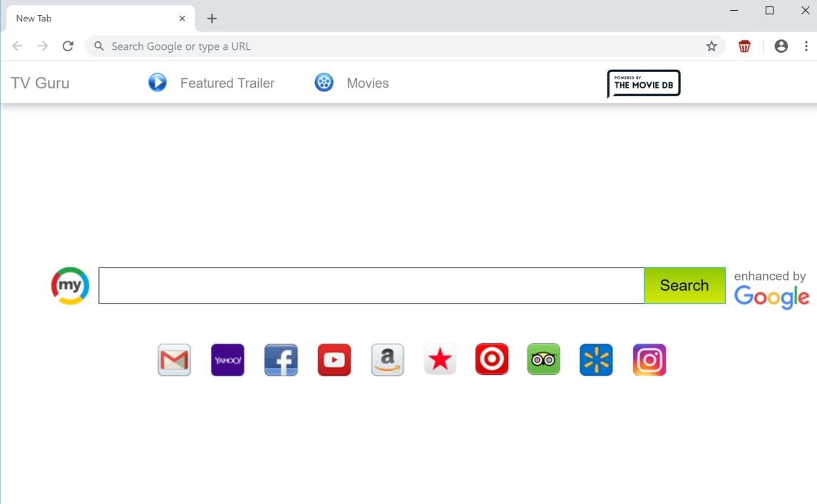Click the Featured Trailer play icon
This screenshot has height=504, width=817.
[x=158, y=83]
